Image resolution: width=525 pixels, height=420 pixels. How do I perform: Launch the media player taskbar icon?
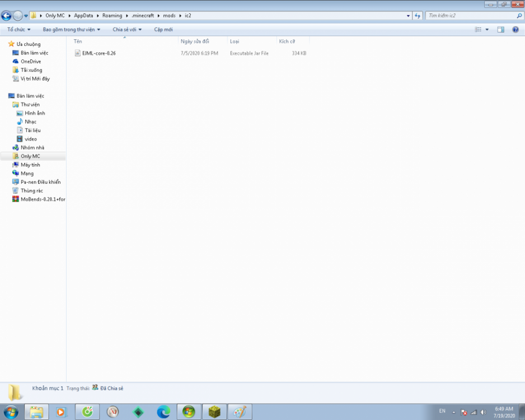pyautogui.click(x=61, y=412)
